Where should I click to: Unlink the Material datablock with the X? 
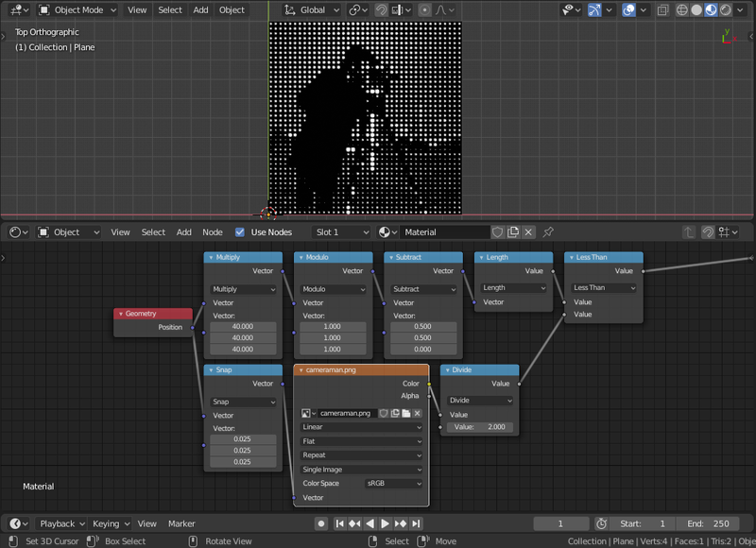point(528,231)
